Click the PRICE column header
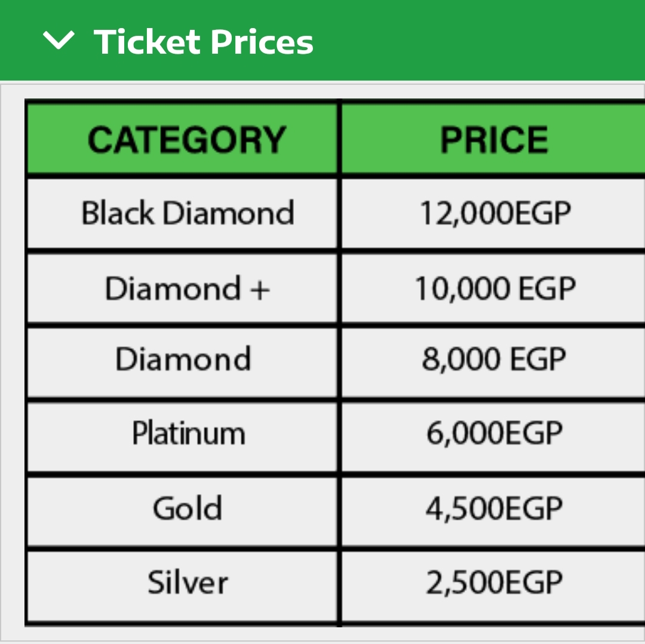 click(493, 138)
